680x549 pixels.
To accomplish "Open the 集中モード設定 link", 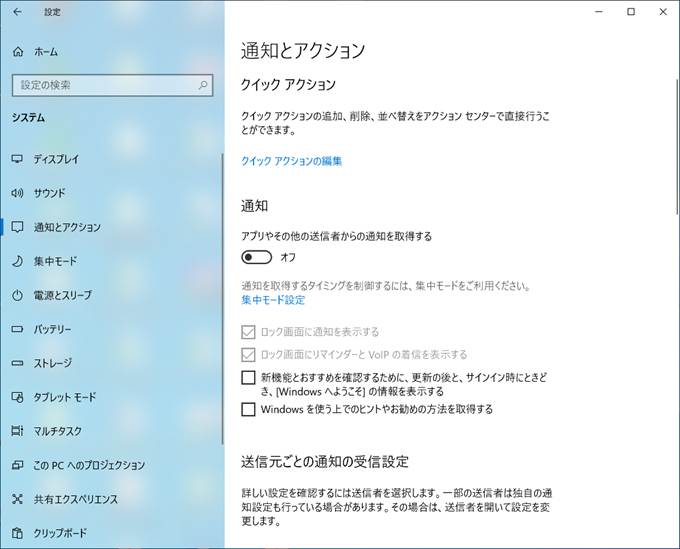I will (273, 300).
